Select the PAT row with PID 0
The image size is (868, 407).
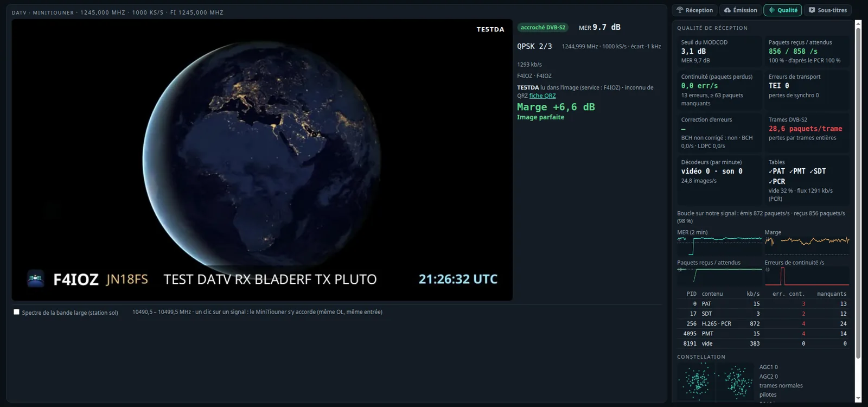[x=763, y=304]
